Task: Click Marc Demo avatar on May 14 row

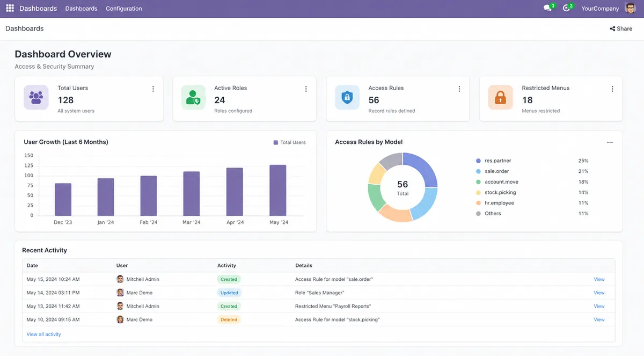Action: (120, 293)
